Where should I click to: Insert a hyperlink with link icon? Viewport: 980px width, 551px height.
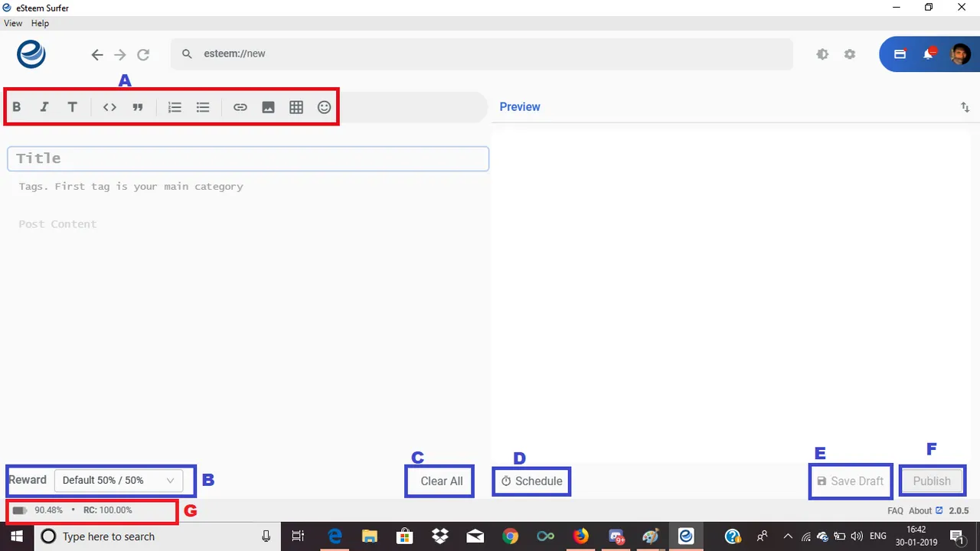point(240,107)
